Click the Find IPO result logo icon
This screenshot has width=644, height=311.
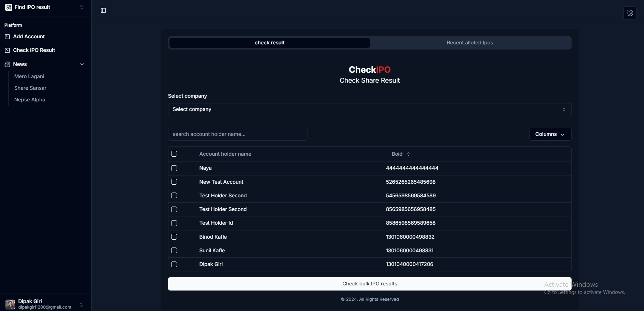click(9, 7)
